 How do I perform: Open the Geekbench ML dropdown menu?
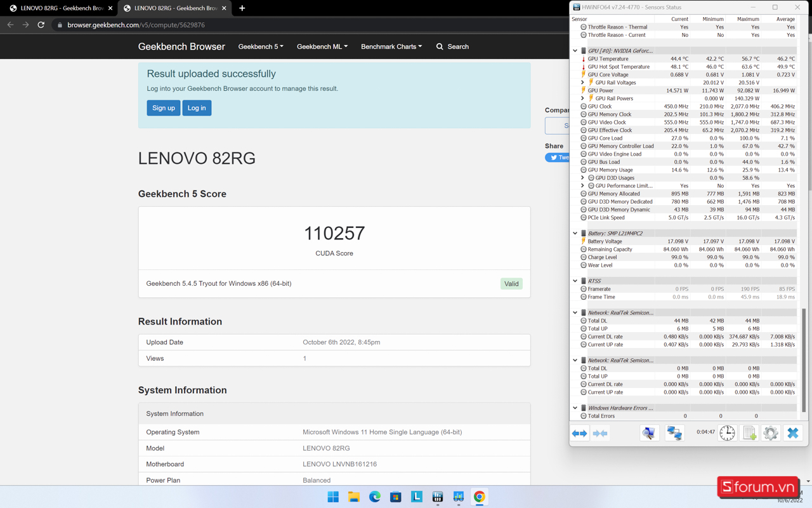pyautogui.click(x=322, y=46)
